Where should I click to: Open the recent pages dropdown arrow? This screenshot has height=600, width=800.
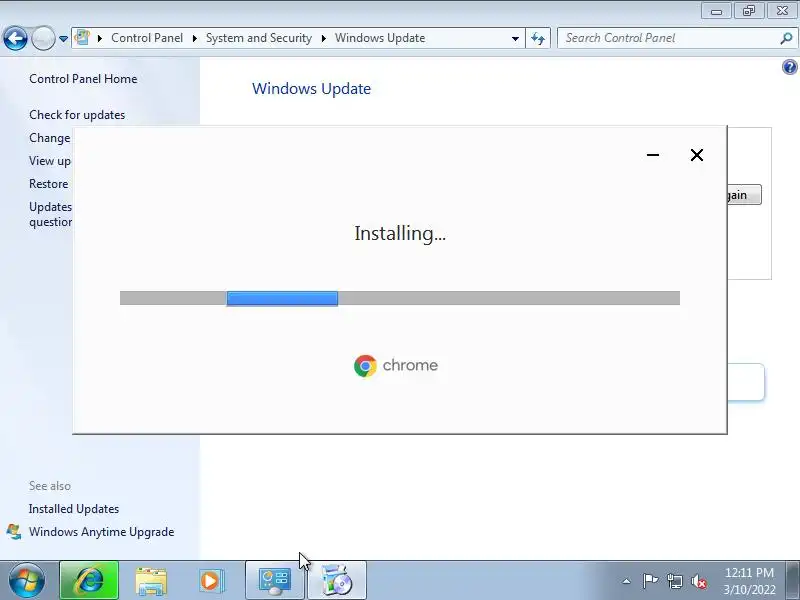point(63,39)
